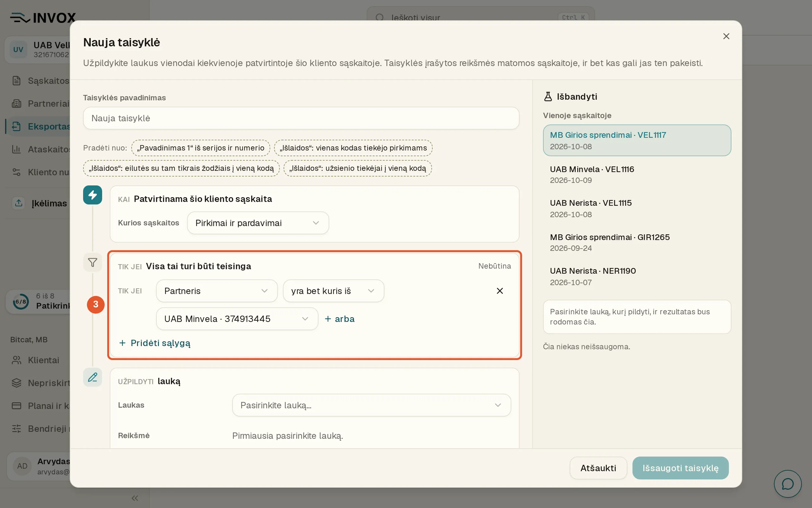The width and height of the screenshot is (812, 508).
Task: Click the Partneriai building icon
Action: 16,104
